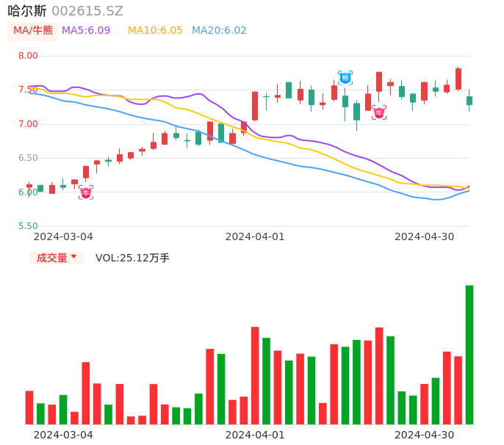Click the blue bear marker above candles
The image size is (504, 445).
345,77
